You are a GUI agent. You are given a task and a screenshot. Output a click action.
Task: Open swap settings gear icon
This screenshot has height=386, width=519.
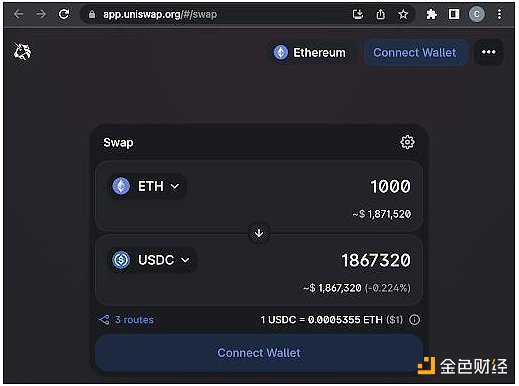(x=407, y=142)
